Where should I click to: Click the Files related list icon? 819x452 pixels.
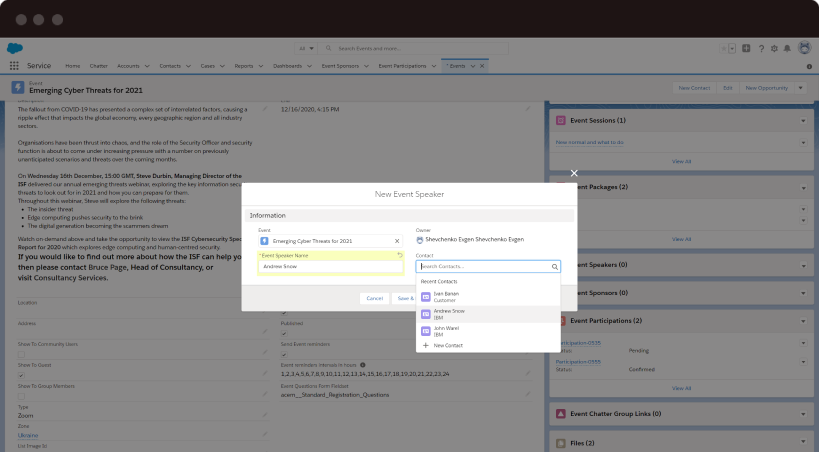560,443
